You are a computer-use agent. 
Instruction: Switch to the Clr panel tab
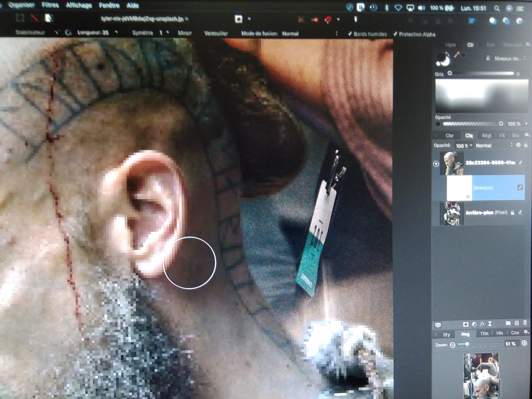tap(470, 45)
